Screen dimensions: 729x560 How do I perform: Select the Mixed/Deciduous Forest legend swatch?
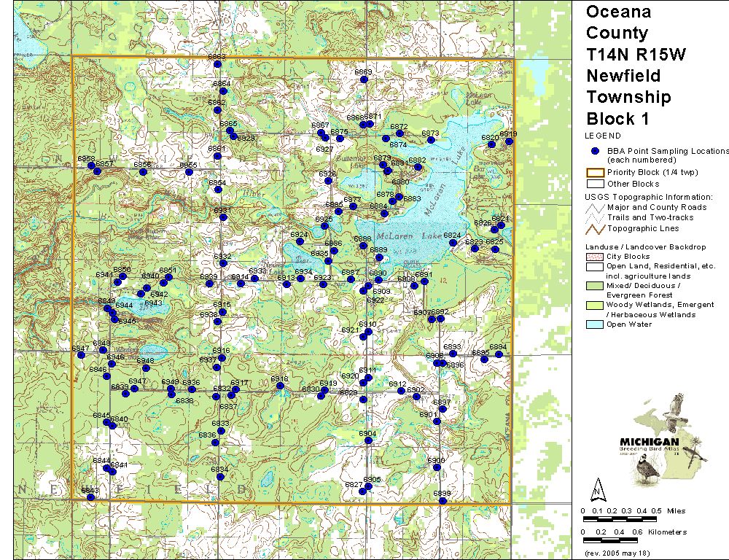click(x=595, y=286)
